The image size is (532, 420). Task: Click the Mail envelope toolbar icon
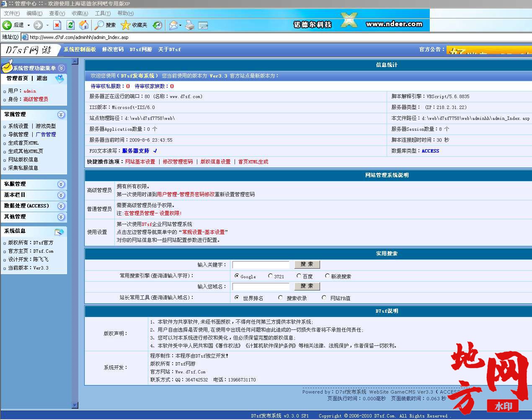click(173, 25)
